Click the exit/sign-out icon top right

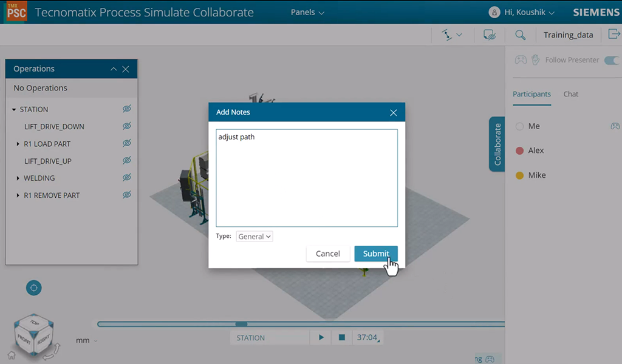[x=613, y=35]
